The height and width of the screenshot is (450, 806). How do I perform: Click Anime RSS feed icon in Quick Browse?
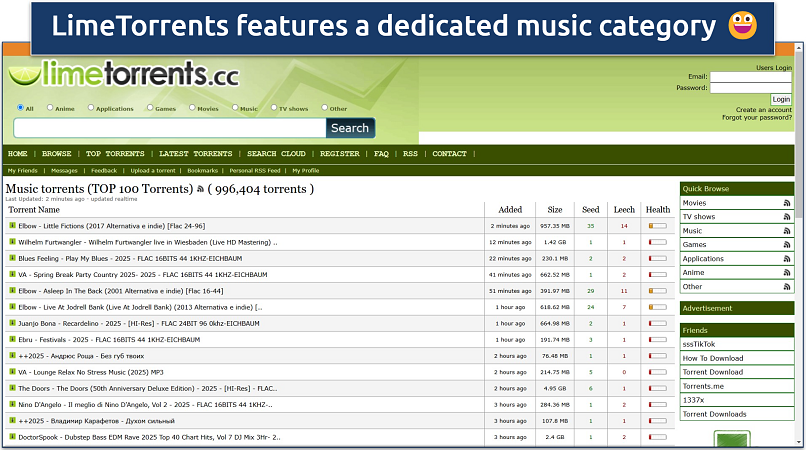click(786, 273)
